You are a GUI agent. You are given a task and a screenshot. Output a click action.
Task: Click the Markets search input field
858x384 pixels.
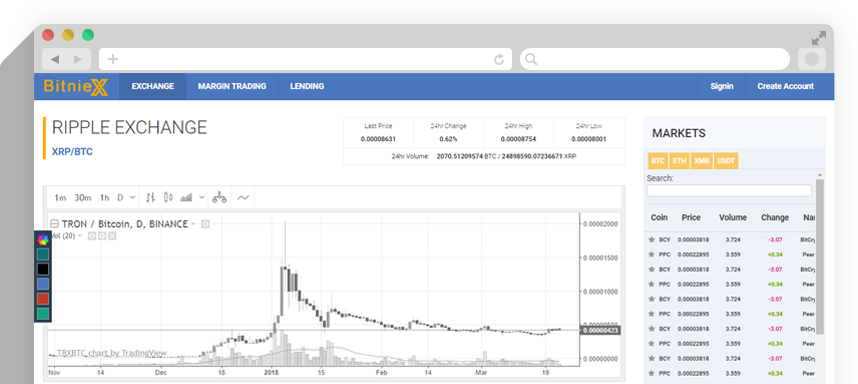[x=729, y=190]
